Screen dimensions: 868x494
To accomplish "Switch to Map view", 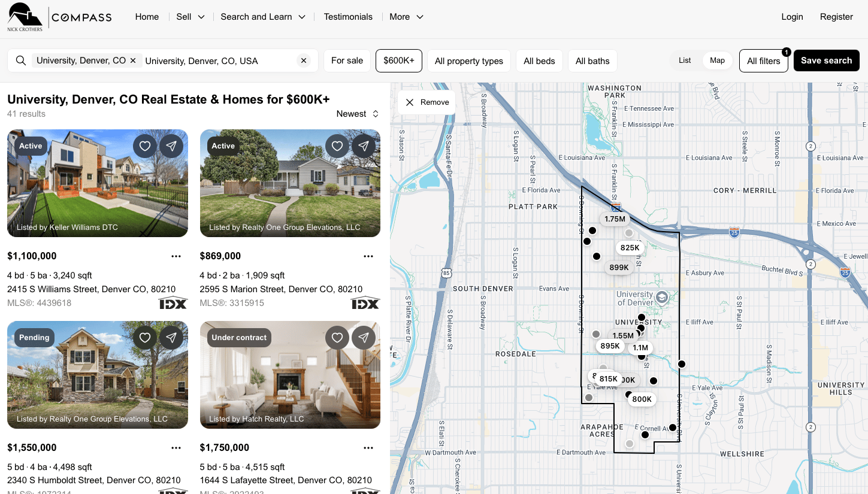I will (x=717, y=60).
